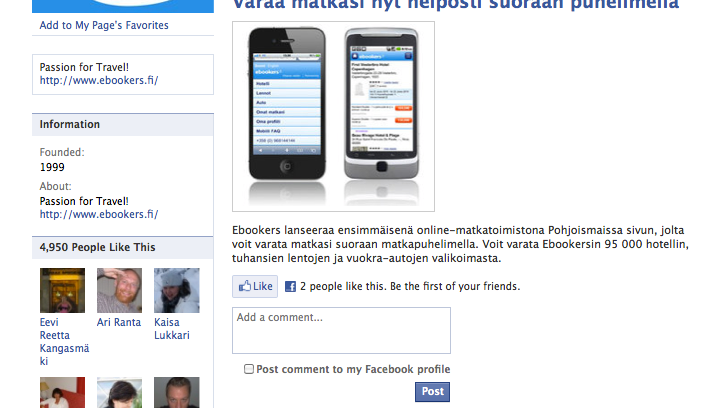Open the red-background profile photo in the second row
Image resolution: width=726 pixels, height=408 pixels.
(x=62, y=392)
